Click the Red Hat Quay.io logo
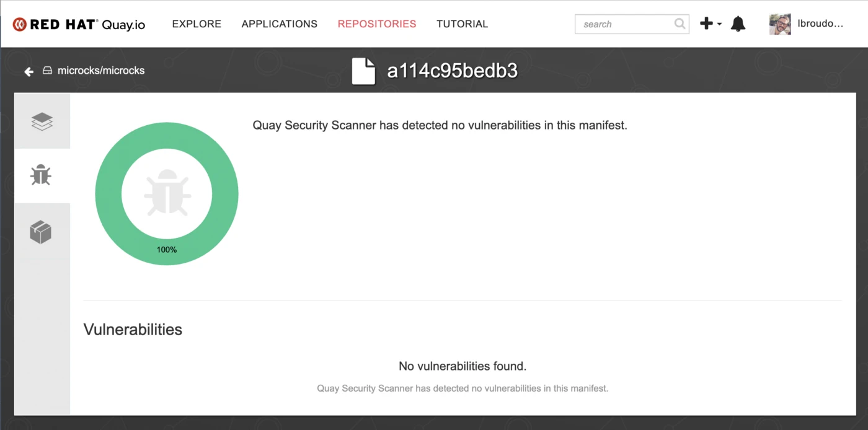This screenshot has height=430, width=868. point(79,24)
